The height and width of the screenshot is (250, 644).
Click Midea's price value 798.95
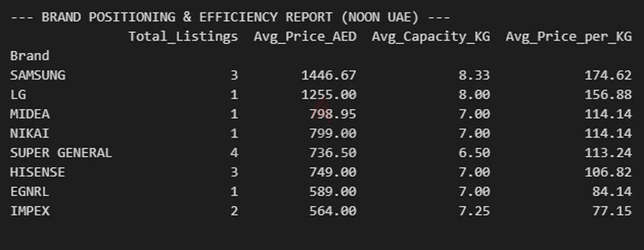(x=333, y=114)
